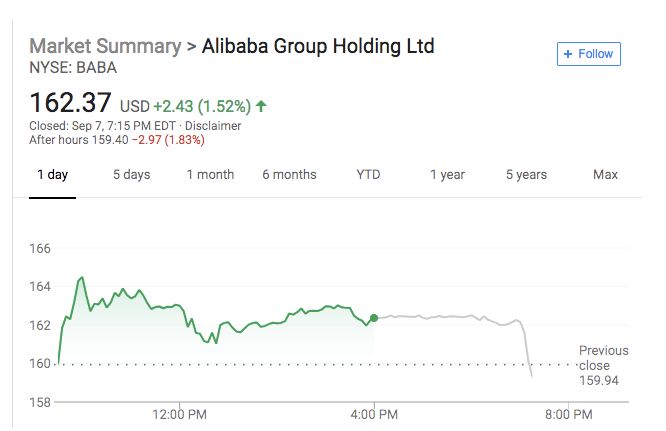Switch to the 1 month tab
The height and width of the screenshot is (431, 666).
click(x=211, y=175)
